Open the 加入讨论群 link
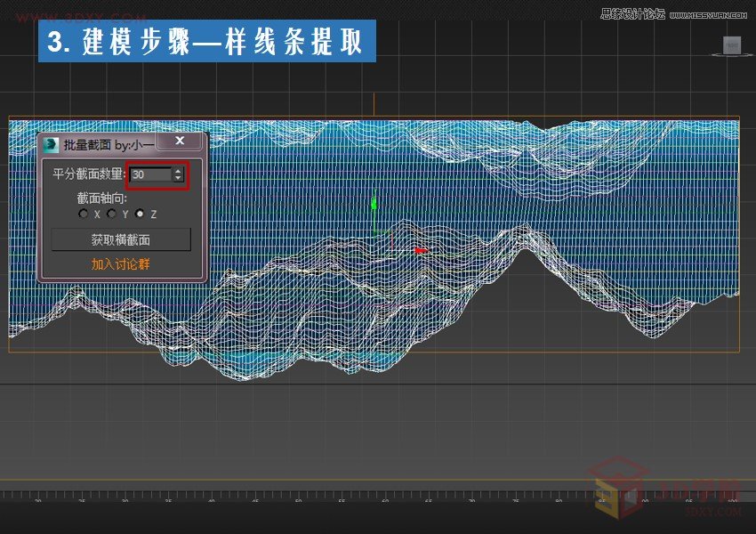This screenshot has height=534, width=756. point(121,264)
